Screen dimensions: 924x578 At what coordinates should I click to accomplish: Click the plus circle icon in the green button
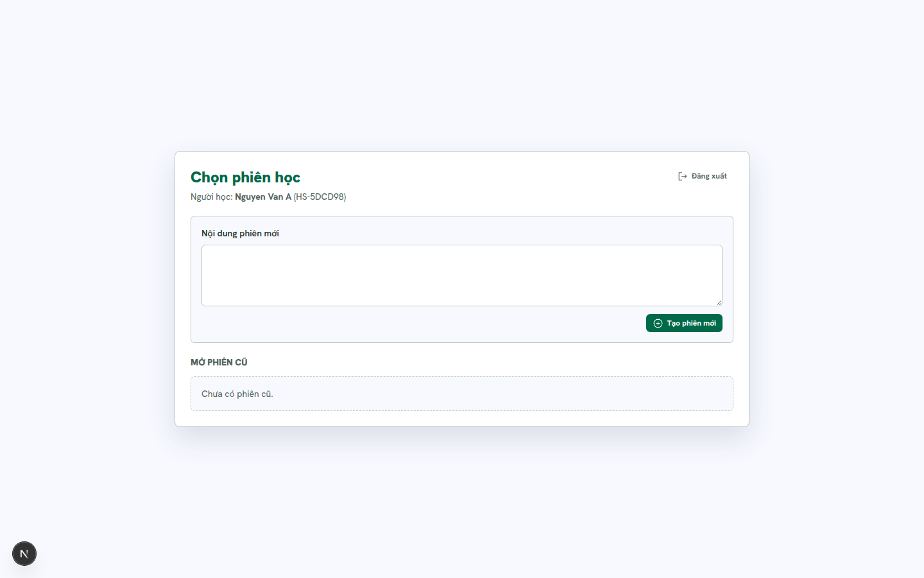point(658,323)
